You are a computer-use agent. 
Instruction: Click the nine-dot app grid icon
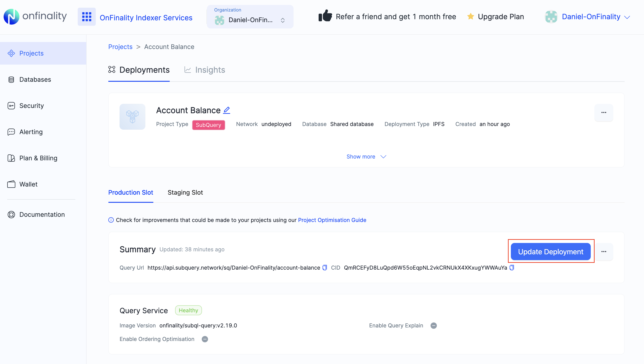click(x=86, y=17)
